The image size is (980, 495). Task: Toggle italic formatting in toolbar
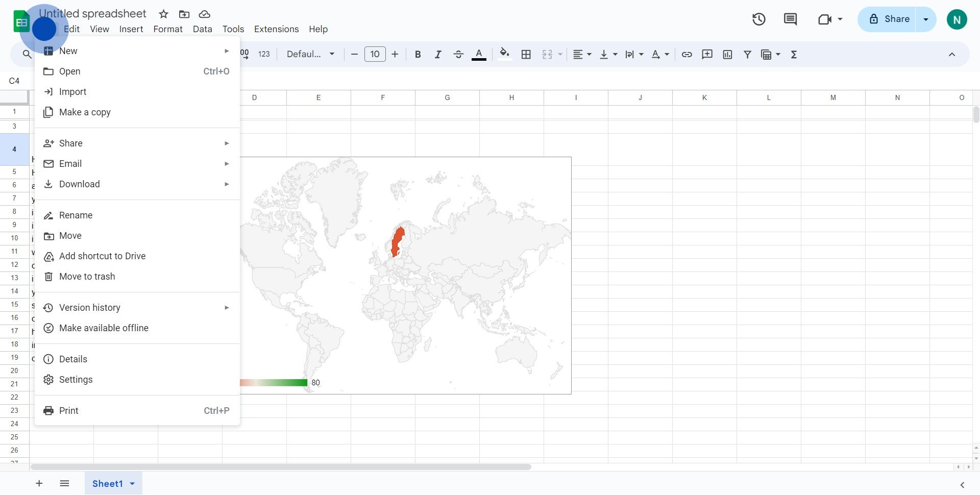(x=437, y=55)
